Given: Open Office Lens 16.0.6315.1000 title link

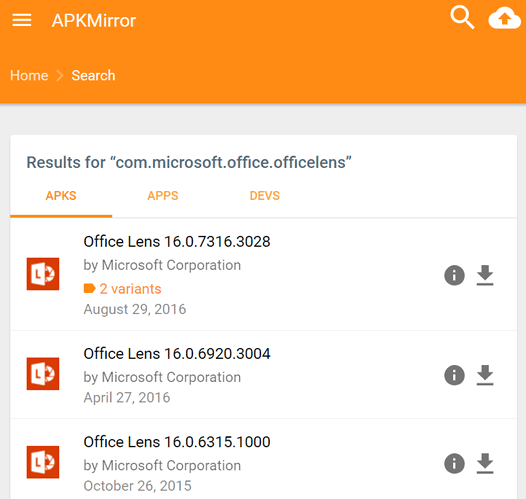Looking at the screenshot, I should [177, 442].
